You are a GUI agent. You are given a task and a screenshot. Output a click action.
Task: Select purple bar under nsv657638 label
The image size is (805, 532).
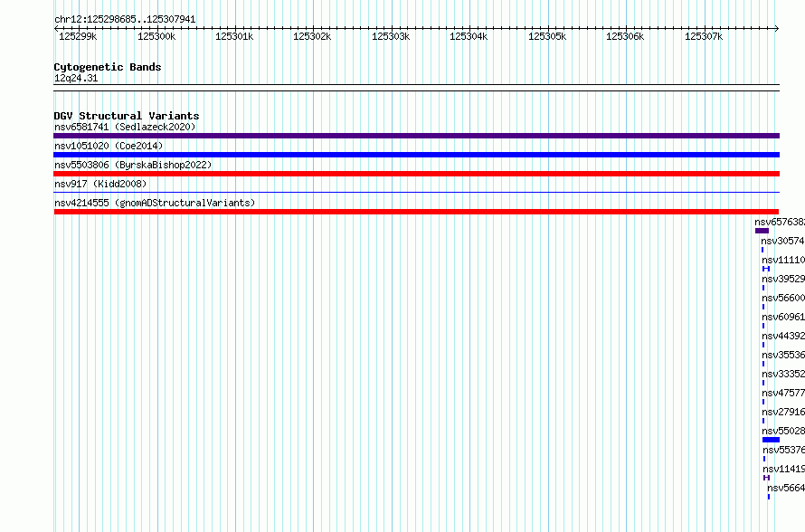click(x=762, y=231)
